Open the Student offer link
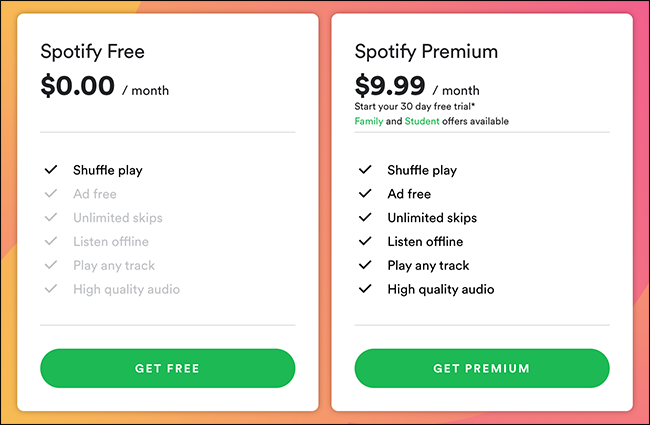The width and height of the screenshot is (650, 425). [421, 121]
